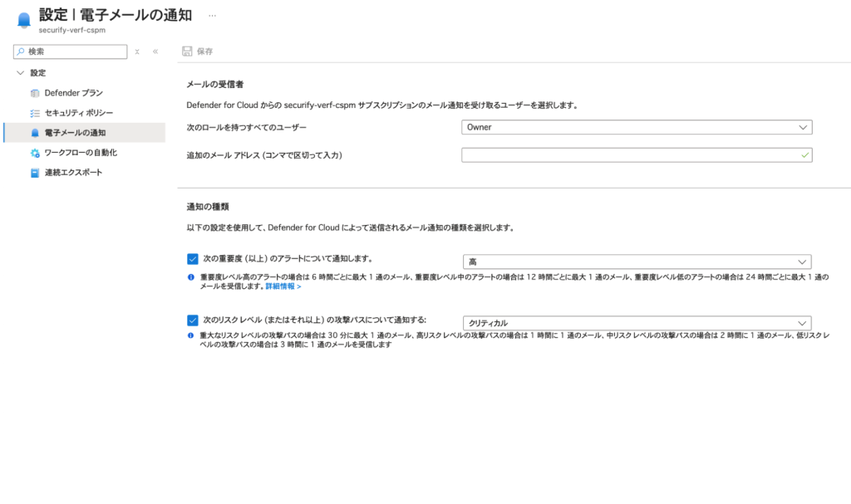Image resolution: width=851 pixels, height=504 pixels.
Task: Open the 詳細情報 link
Action: click(283, 286)
